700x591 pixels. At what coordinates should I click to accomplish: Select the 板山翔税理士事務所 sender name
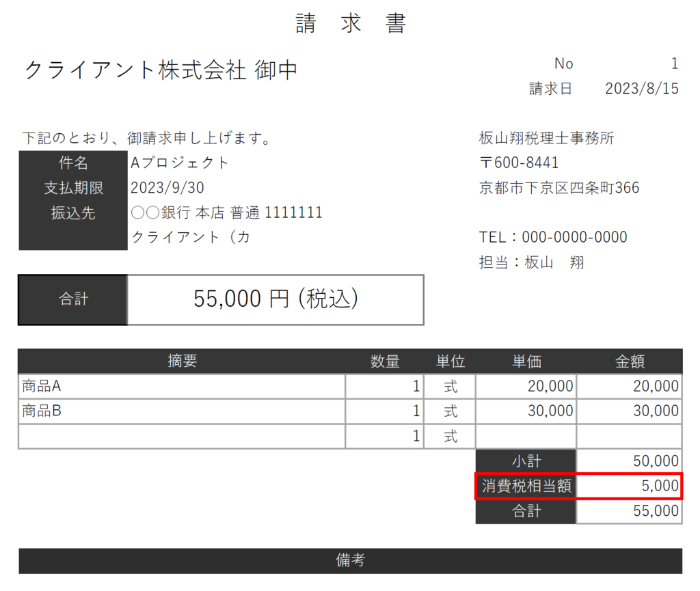(x=547, y=138)
